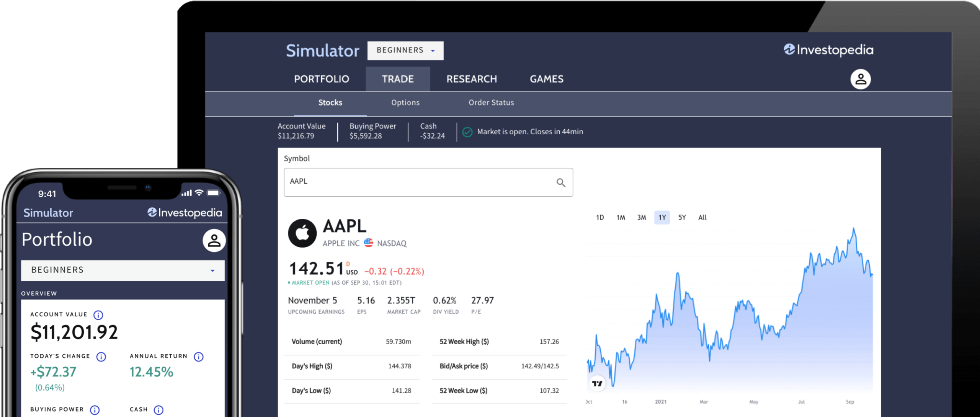980x417 pixels.
Task: Click the US flag icon next to NASDAQ
Action: click(x=368, y=243)
